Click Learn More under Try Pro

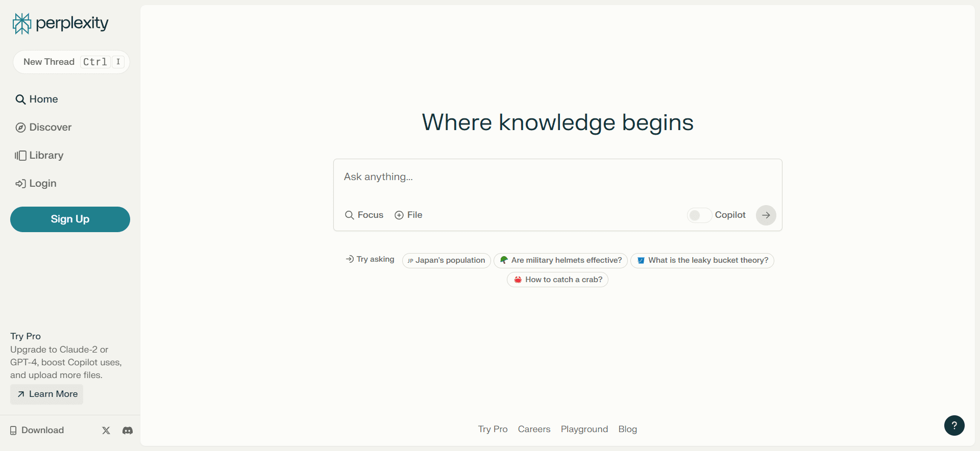[x=47, y=394]
